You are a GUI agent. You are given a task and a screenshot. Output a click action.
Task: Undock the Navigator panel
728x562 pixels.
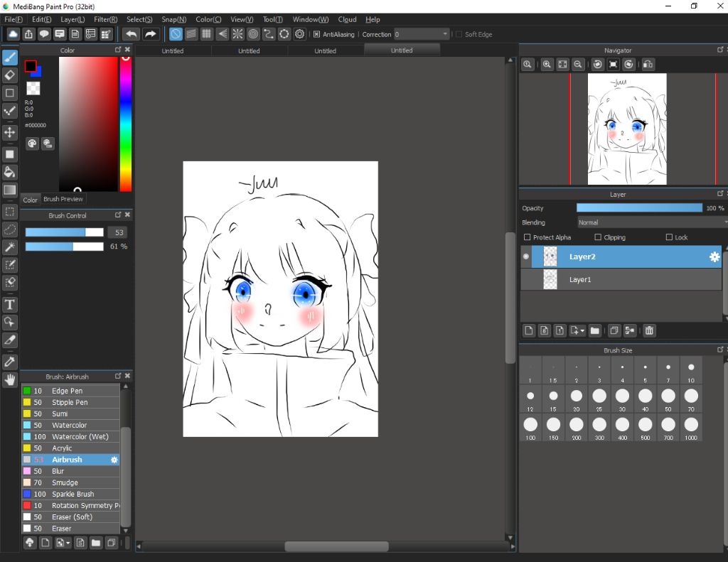(x=720, y=50)
